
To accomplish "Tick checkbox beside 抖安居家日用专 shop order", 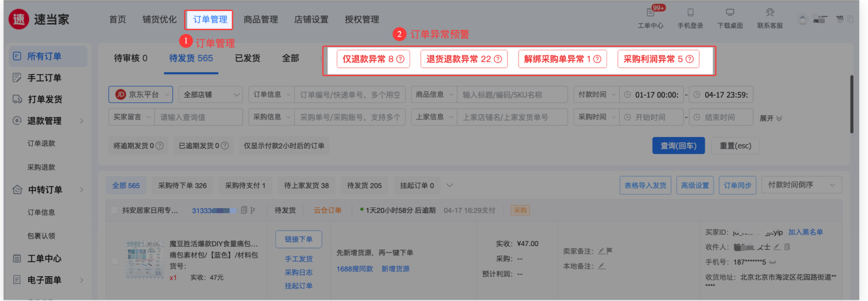I will pos(114,210).
